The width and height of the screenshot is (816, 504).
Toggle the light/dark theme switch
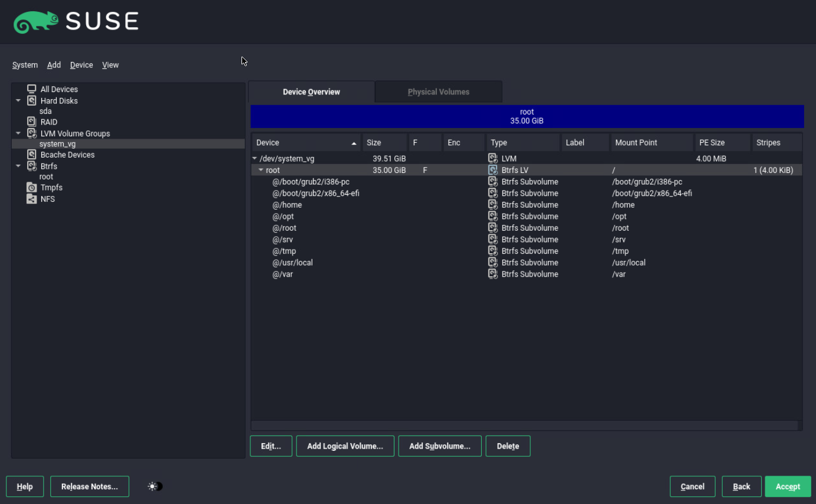pyautogui.click(x=155, y=486)
